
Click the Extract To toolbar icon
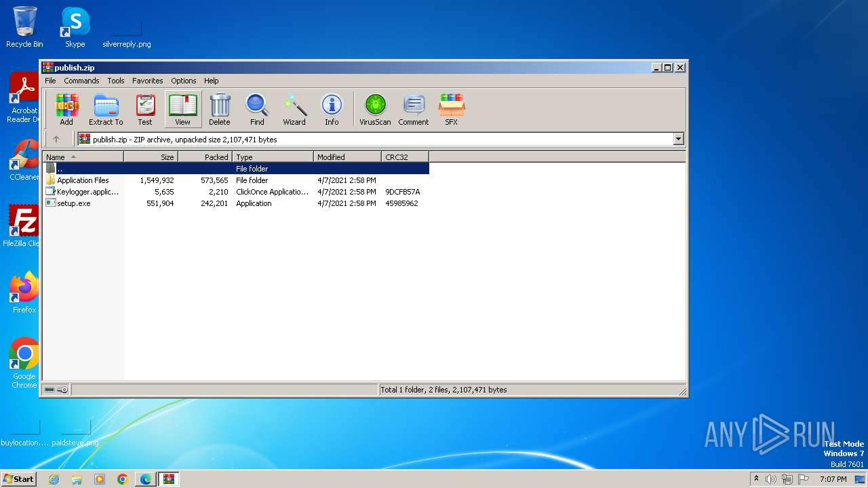tap(106, 110)
